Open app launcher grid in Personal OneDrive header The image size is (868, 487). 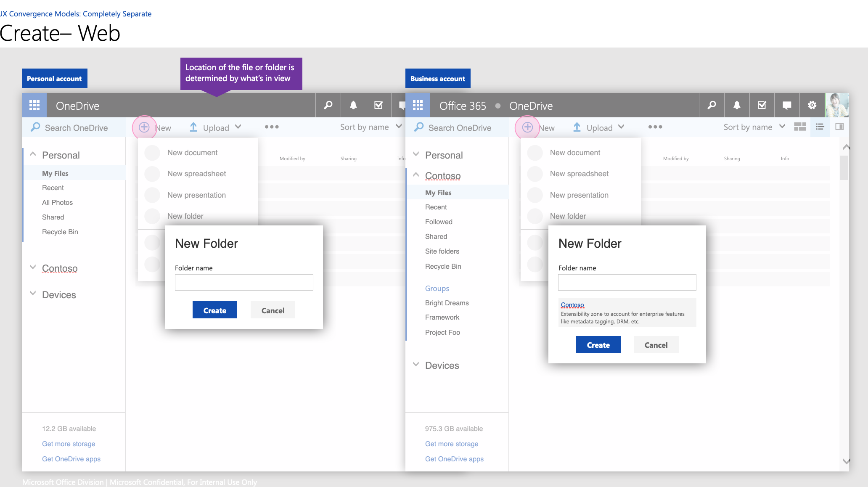[34, 105]
